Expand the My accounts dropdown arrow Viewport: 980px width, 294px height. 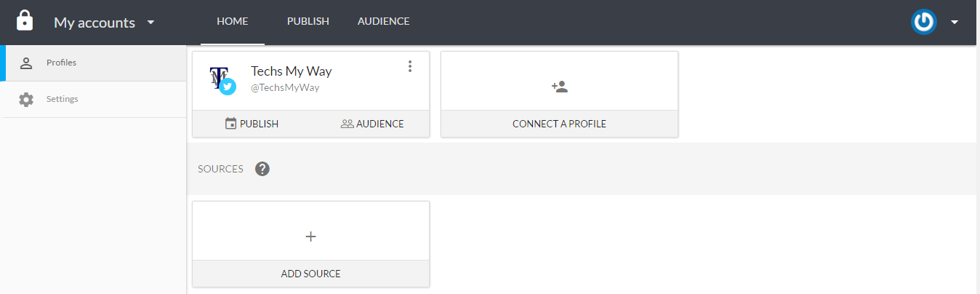point(150,22)
